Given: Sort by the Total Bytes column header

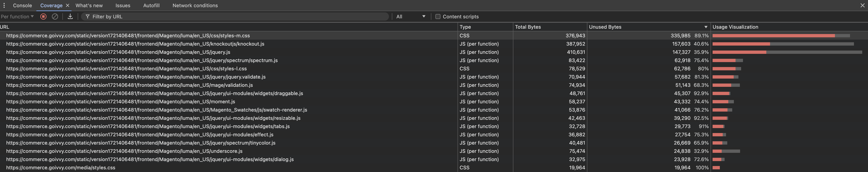Looking at the screenshot, I should (550, 27).
